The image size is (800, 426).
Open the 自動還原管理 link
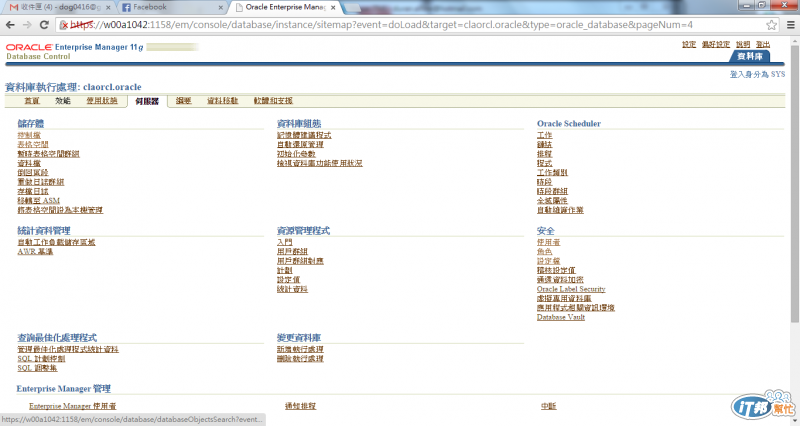coord(300,144)
